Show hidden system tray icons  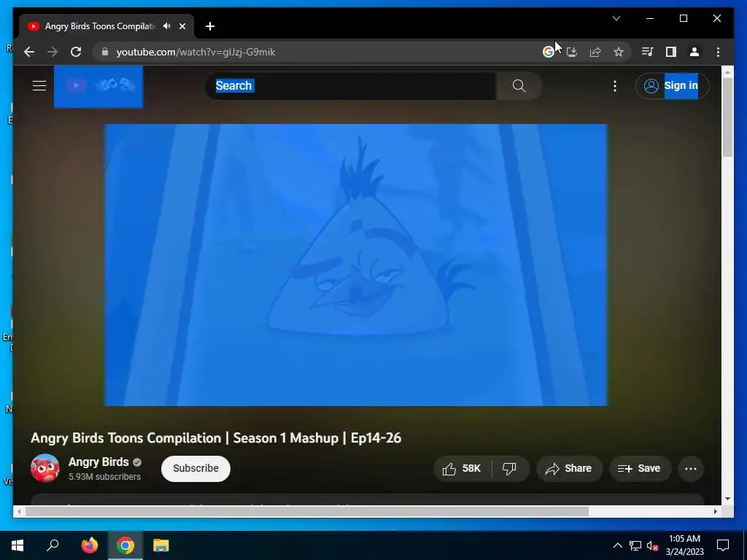[x=617, y=545]
